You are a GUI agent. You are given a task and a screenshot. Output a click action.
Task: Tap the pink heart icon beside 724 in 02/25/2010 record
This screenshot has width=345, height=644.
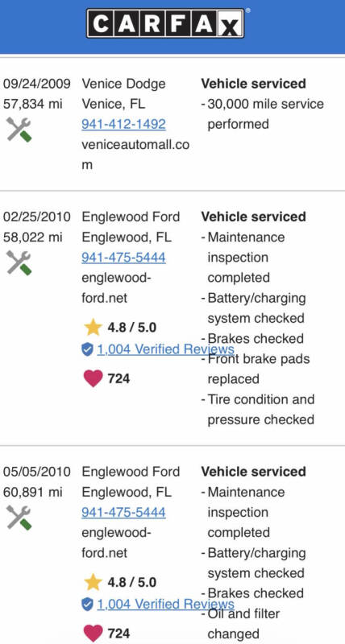[93, 378]
